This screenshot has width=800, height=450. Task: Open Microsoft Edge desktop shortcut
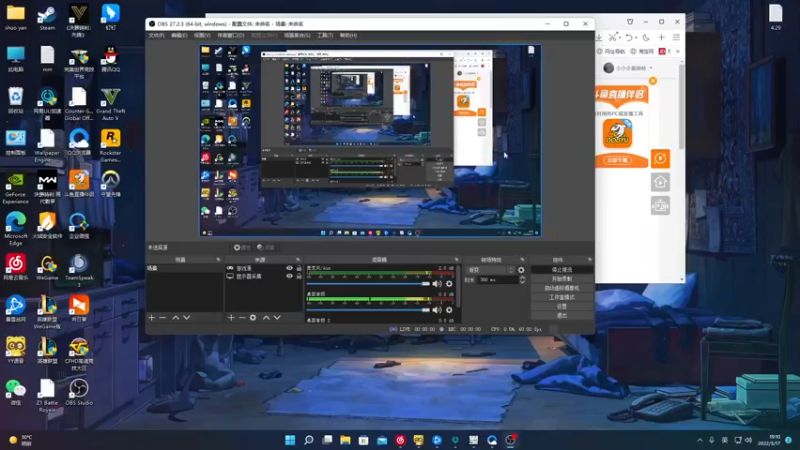16,228
